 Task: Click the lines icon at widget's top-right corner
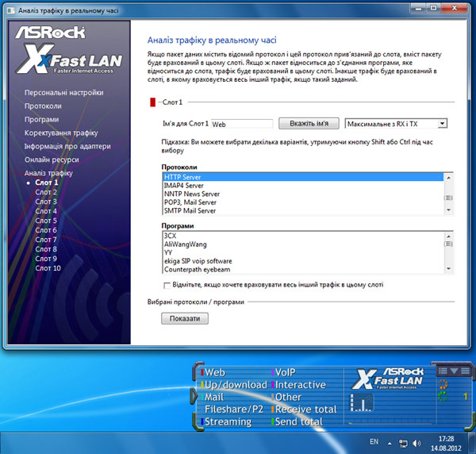tap(466, 371)
